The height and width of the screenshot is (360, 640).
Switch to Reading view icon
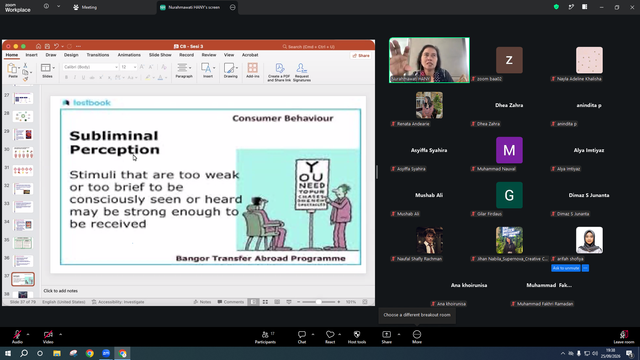[277, 302]
